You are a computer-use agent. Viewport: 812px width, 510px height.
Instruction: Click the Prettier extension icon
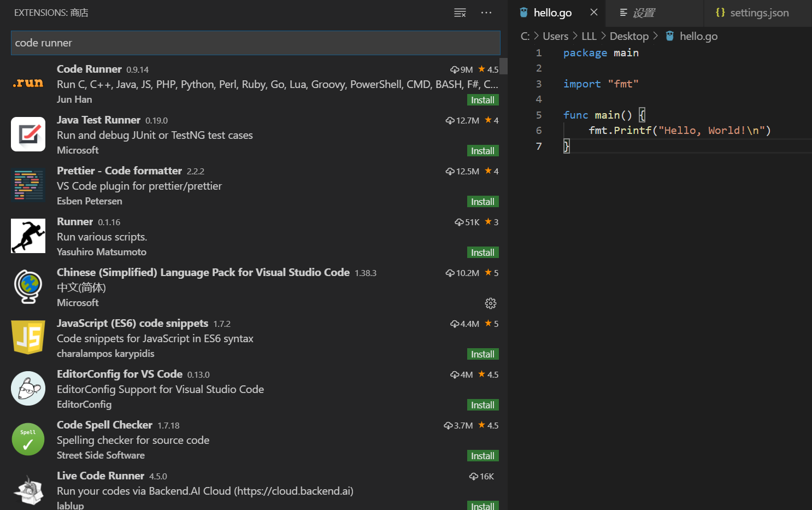28,185
